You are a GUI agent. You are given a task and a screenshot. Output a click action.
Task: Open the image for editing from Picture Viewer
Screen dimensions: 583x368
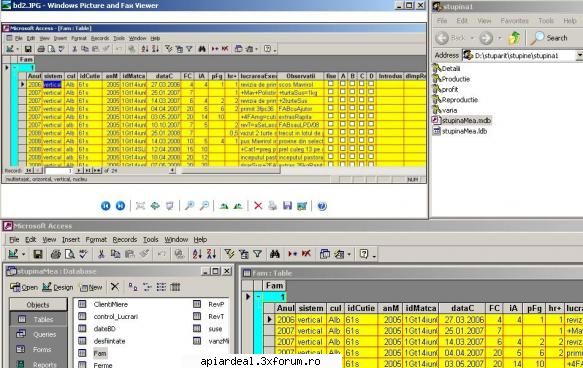coord(302,206)
